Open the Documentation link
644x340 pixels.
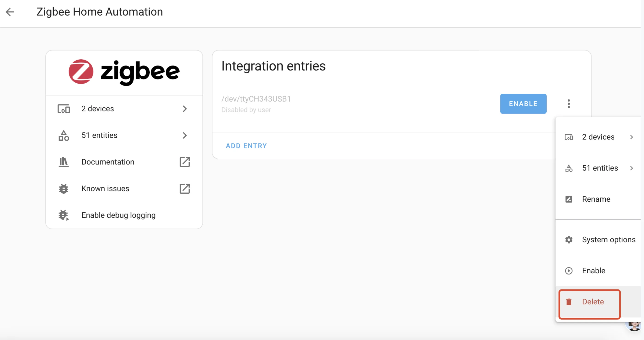tap(124, 162)
